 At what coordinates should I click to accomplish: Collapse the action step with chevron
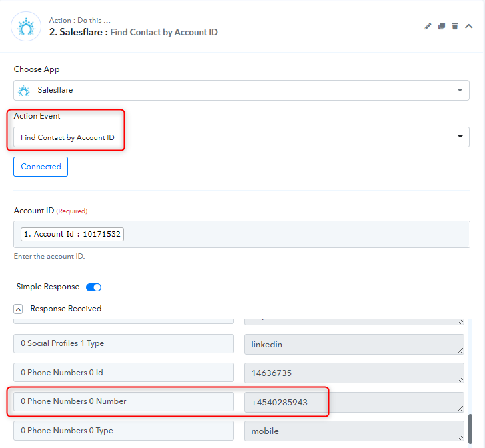click(469, 26)
